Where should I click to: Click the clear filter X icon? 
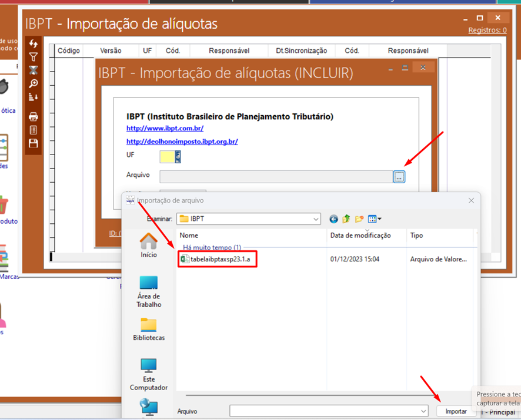[34, 70]
